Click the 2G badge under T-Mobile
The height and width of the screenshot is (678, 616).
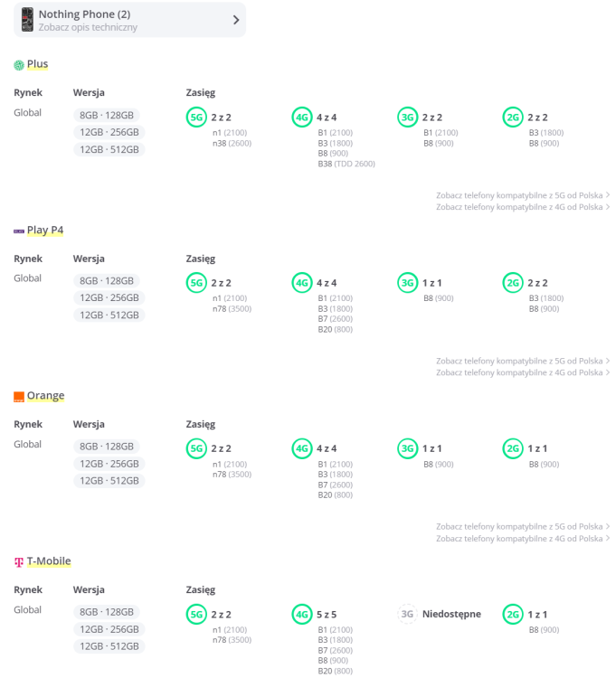[x=514, y=614]
